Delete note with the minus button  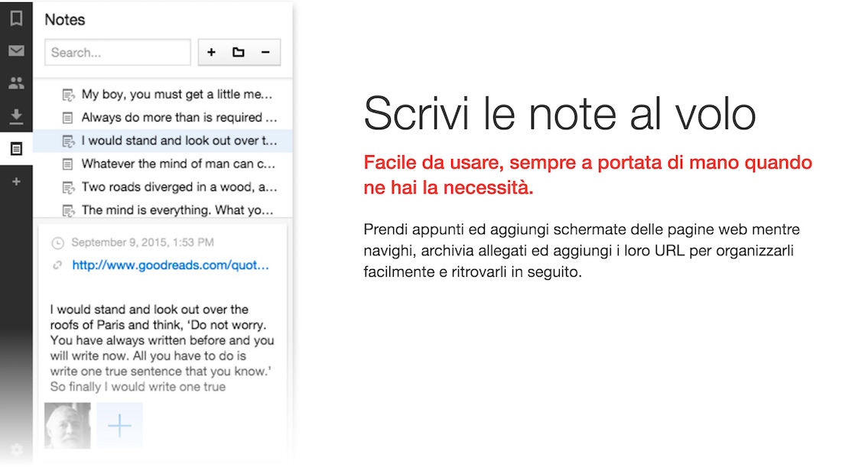click(265, 53)
